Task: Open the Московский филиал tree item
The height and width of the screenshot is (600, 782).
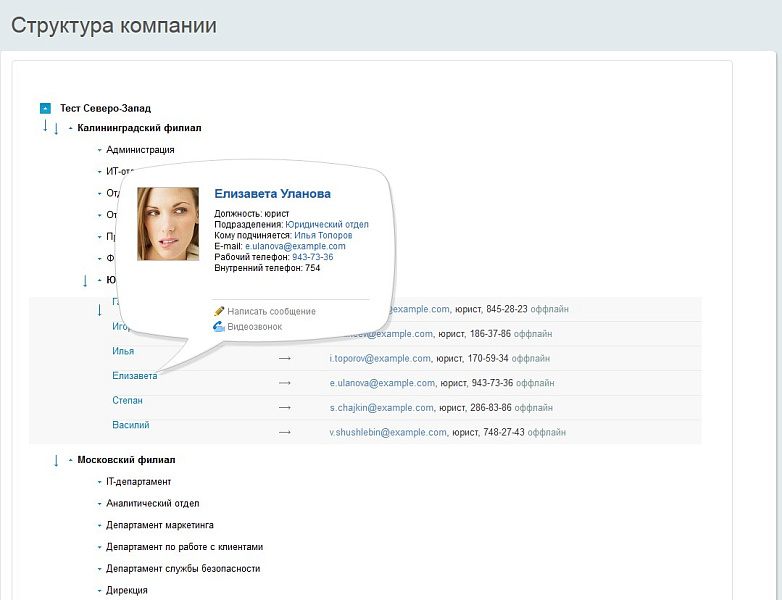Action: tap(126, 460)
